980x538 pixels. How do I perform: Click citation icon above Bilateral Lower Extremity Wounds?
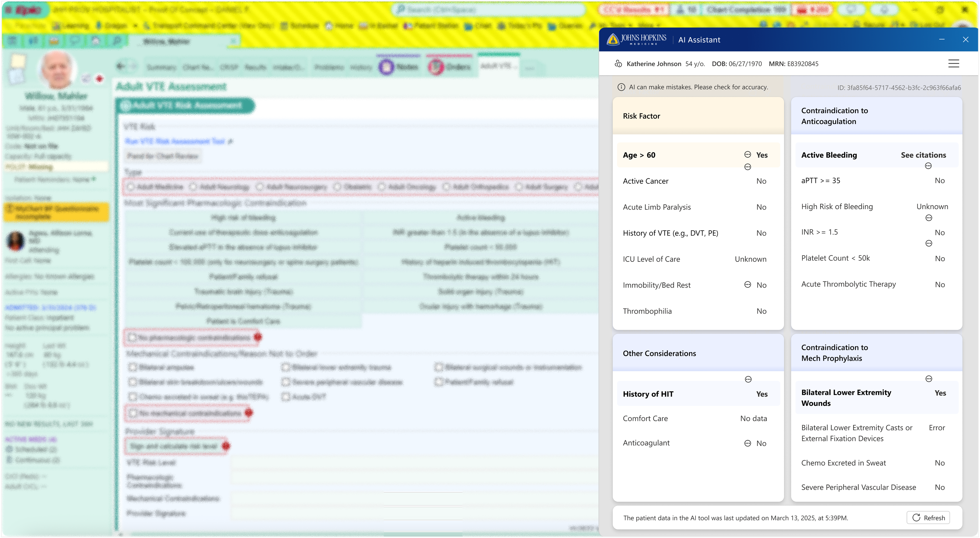point(928,379)
